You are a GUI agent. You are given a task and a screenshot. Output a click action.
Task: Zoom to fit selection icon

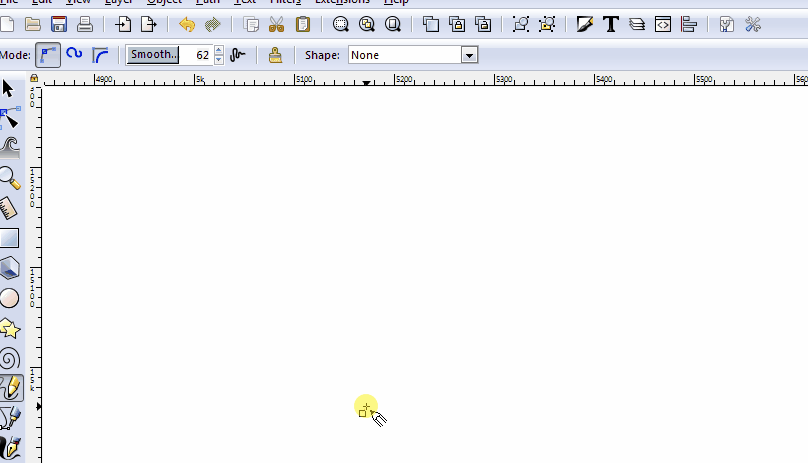(341, 24)
